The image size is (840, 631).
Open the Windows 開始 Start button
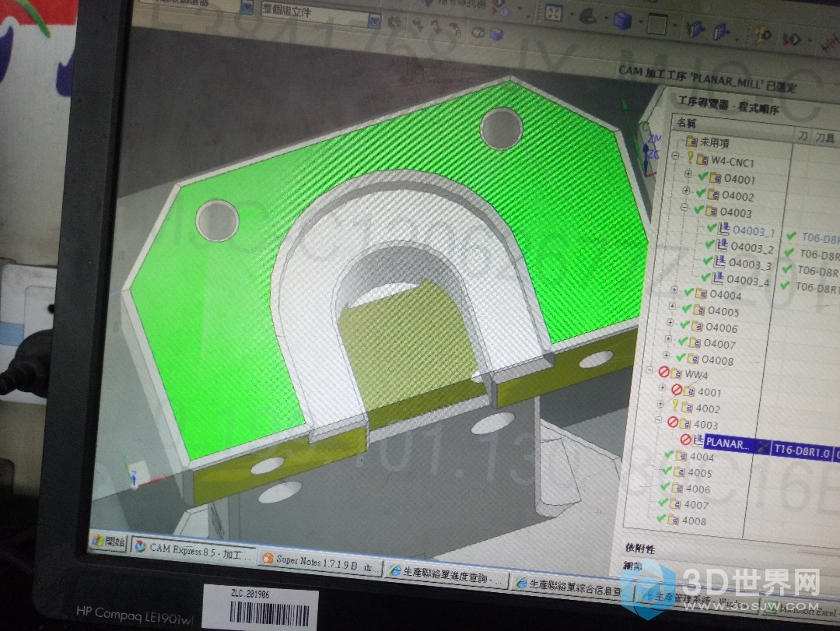108,542
